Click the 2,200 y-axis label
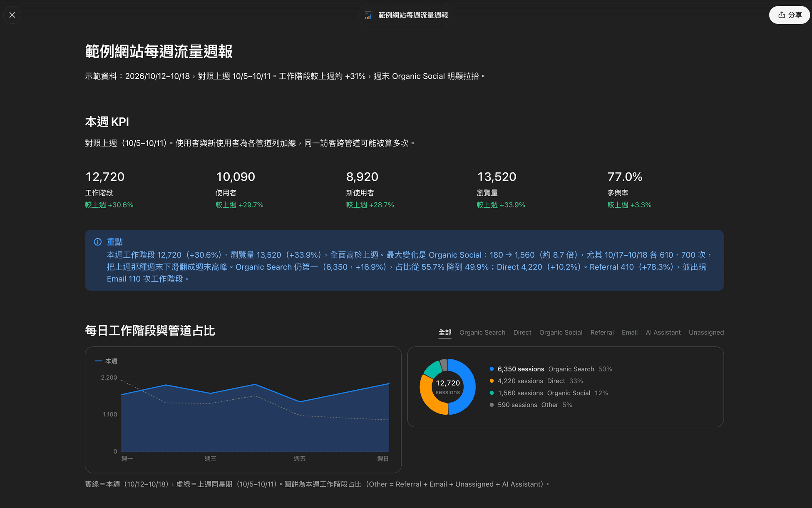The width and height of the screenshot is (812, 508). pos(109,378)
